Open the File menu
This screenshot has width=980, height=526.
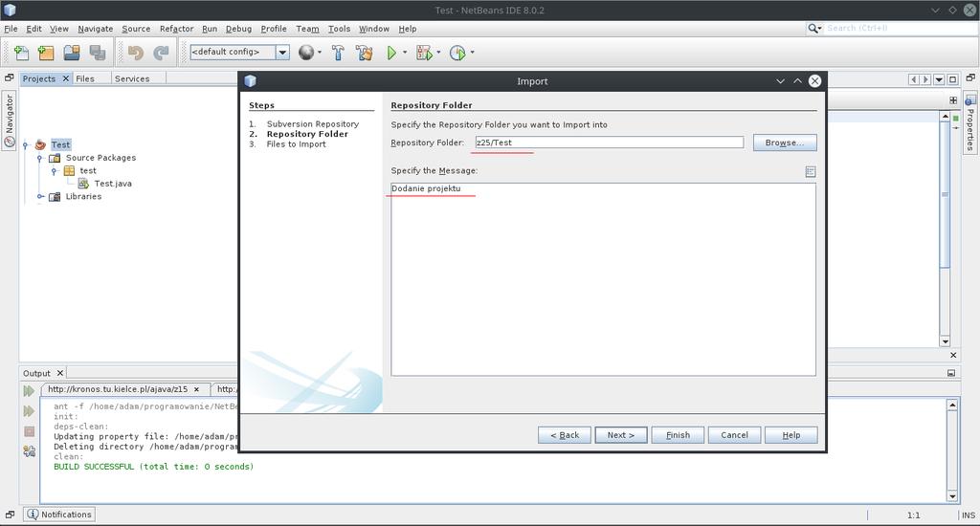coord(11,29)
